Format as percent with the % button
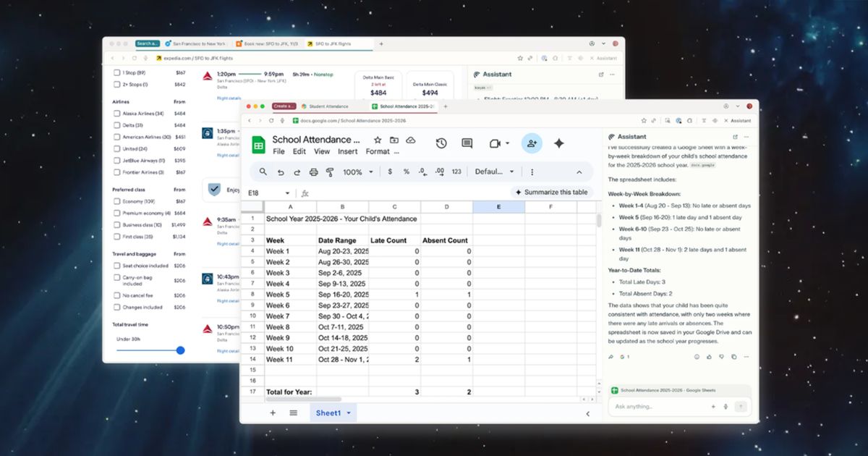The image size is (868, 456). point(407,172)
